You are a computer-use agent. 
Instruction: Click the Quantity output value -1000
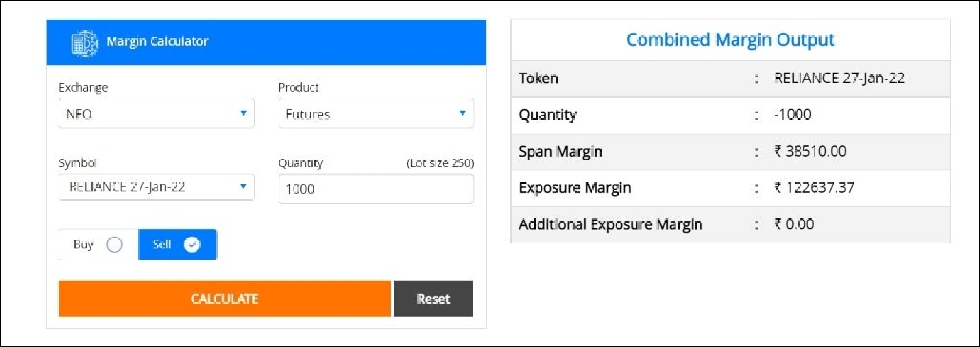pos(792,115)
